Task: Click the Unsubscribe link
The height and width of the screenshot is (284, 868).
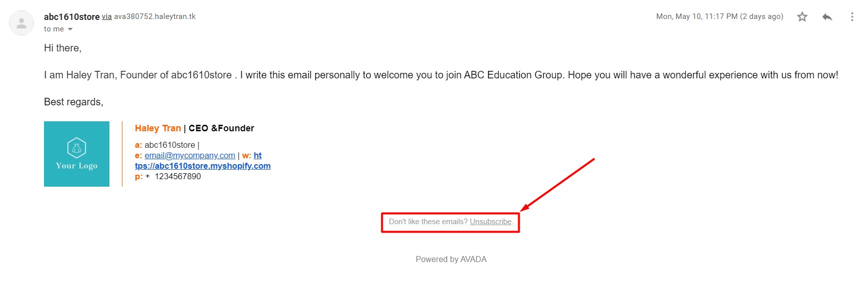Action: 490,222
